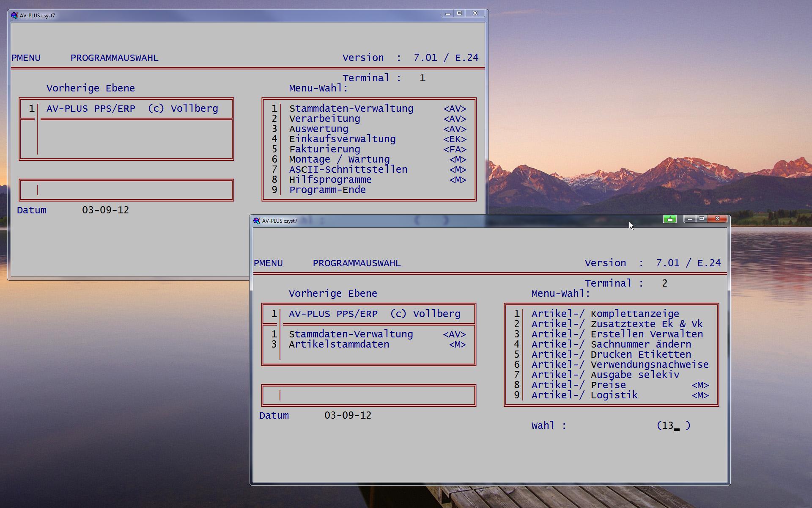Click AV-PLUS PPS/ERP level in Terminal 1
This screenshot has height=508, width=812.
[132, 109]
